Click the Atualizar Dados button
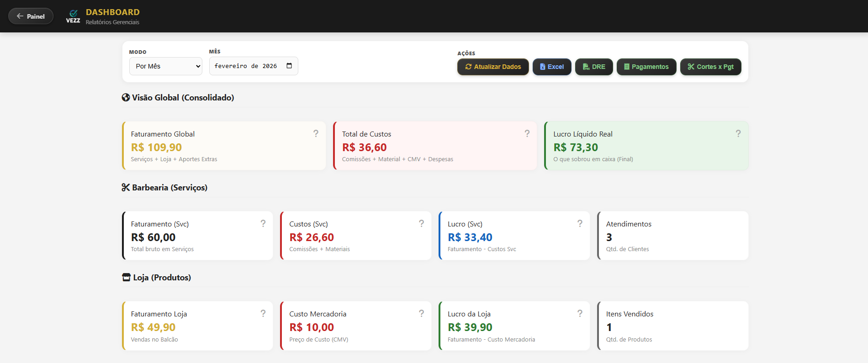This screenshot has height=363, width=868. [x=492, y=67]
